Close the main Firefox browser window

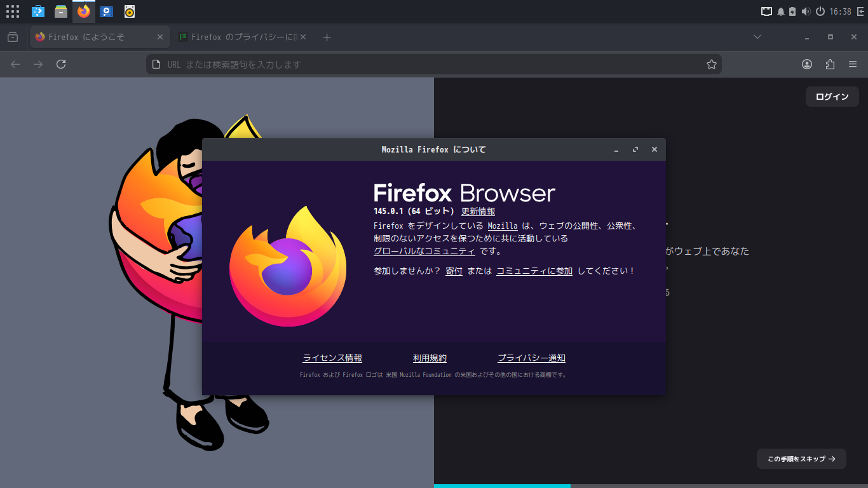point(854,37)
